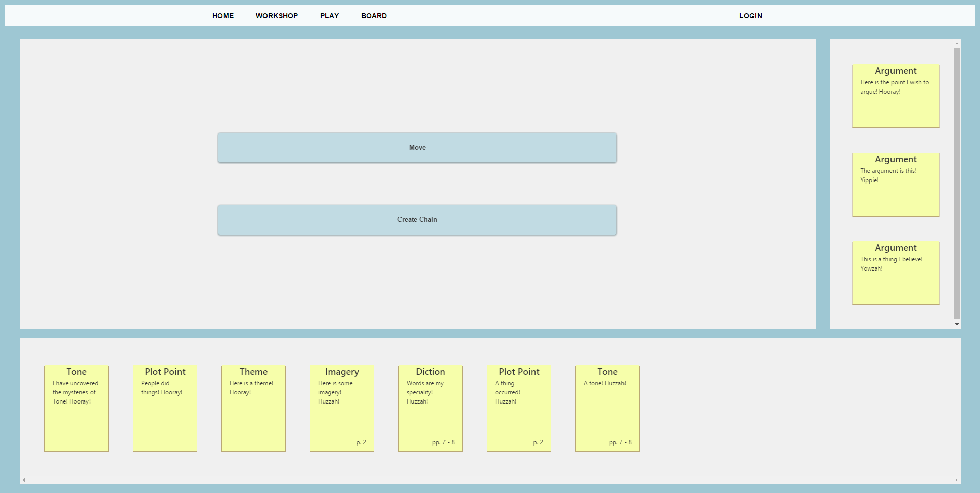
Task: Choose the Theme card
Action: (253, 409)
